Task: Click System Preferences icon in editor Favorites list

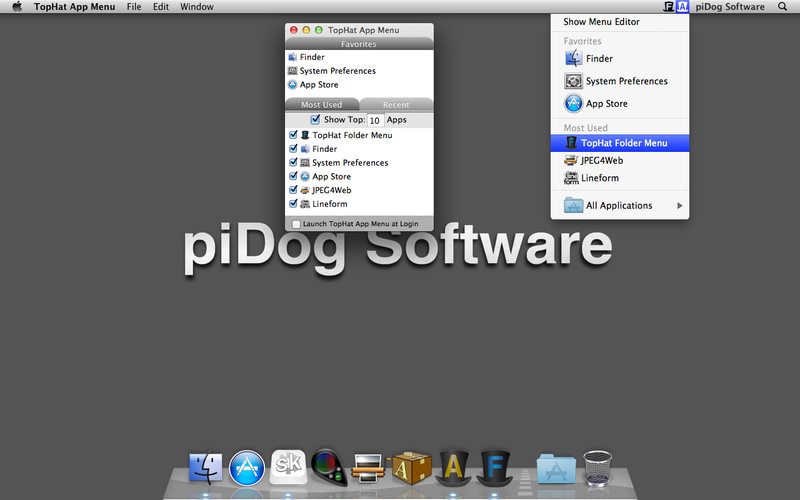Action: (x=292, y=71)
